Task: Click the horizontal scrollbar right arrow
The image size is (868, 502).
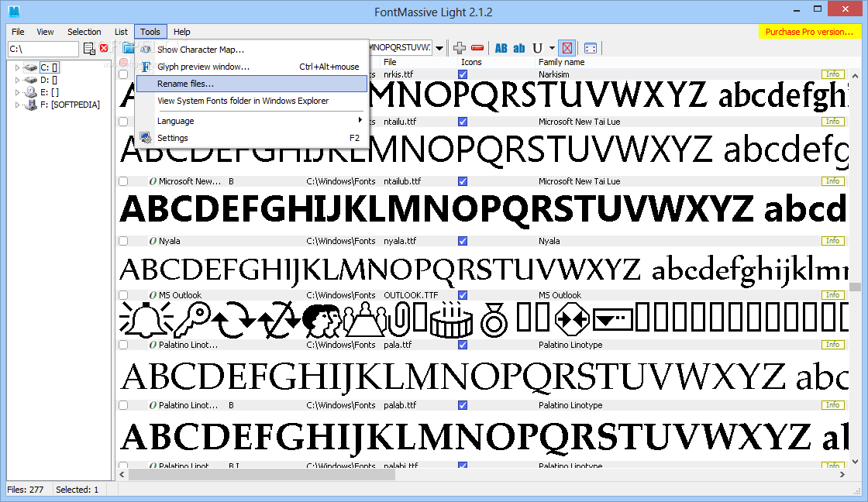Action: [x=842, y=474]
